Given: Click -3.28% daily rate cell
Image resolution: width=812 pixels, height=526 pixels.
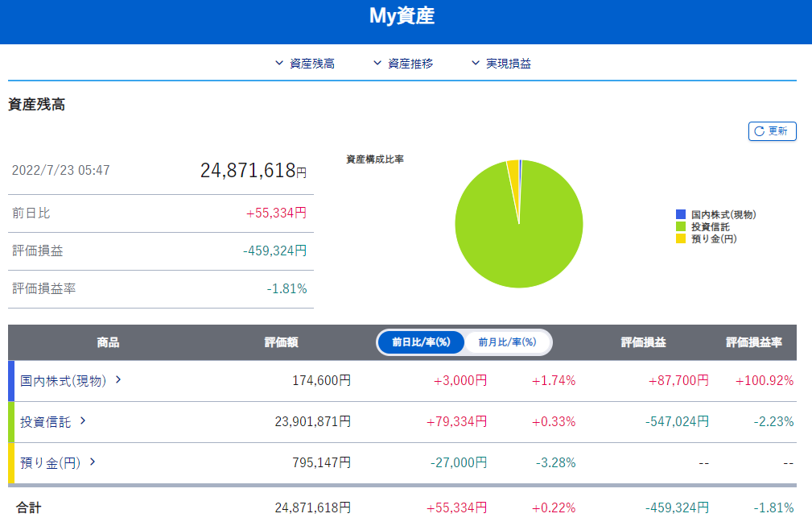Looking at the screenshot, I should [555, 463].
